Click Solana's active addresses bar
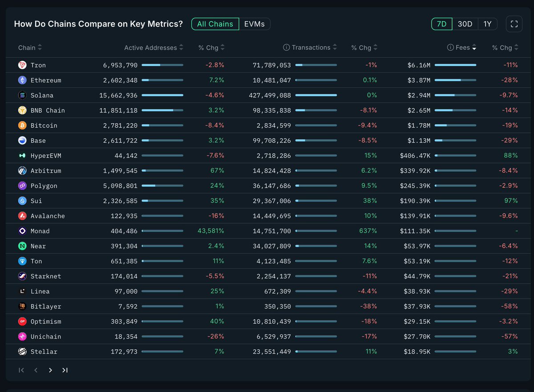Viewport: 534px width, 392px height. (162, 96)
